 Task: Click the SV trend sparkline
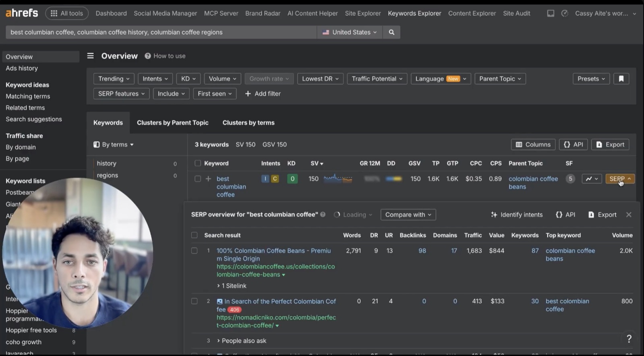[338, 178]
